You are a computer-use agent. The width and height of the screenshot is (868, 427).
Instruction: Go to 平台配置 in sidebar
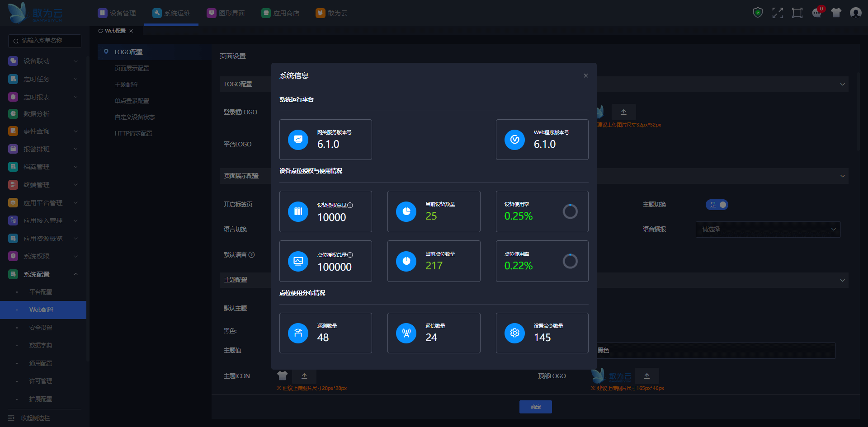tap(41, 292)
